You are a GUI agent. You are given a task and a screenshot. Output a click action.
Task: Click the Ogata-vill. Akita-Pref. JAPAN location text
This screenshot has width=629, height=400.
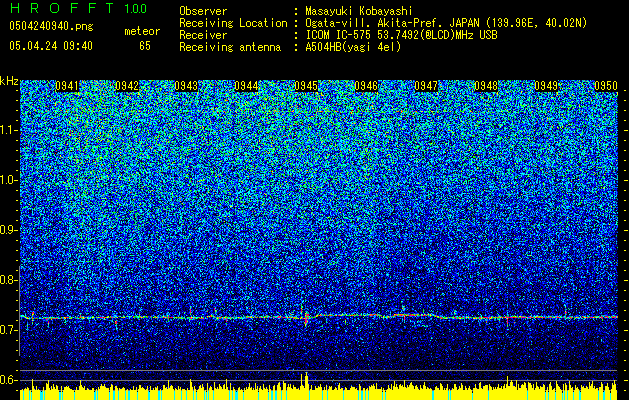[446, 23]
